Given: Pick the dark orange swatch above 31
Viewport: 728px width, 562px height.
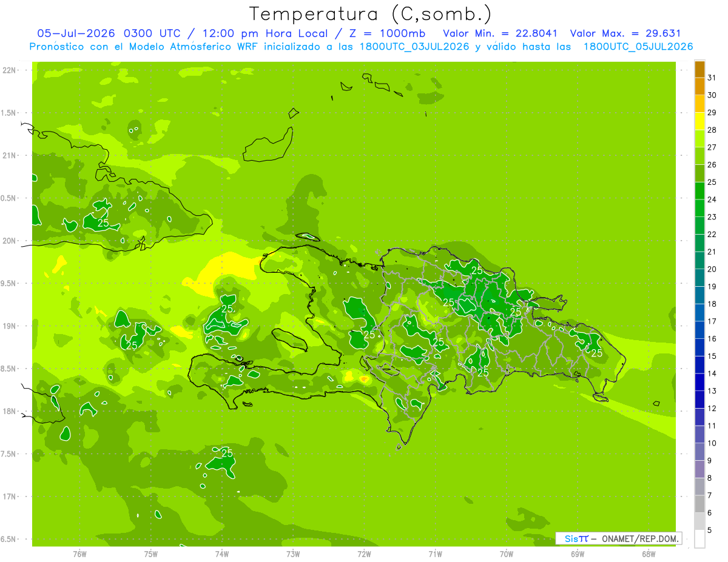Looking at the screenshot, I should click(699, 70).
